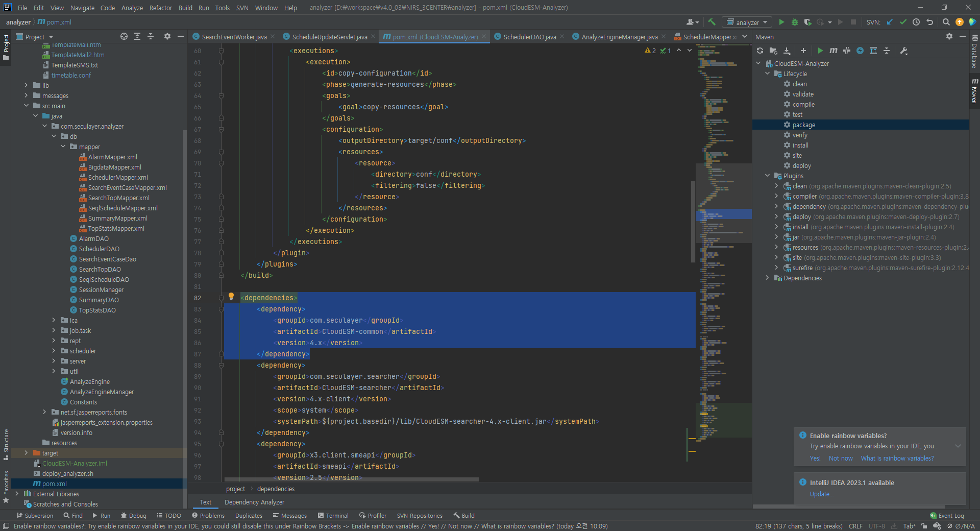Open the analyzer run configuration dropdown

(x=747, y=22)
